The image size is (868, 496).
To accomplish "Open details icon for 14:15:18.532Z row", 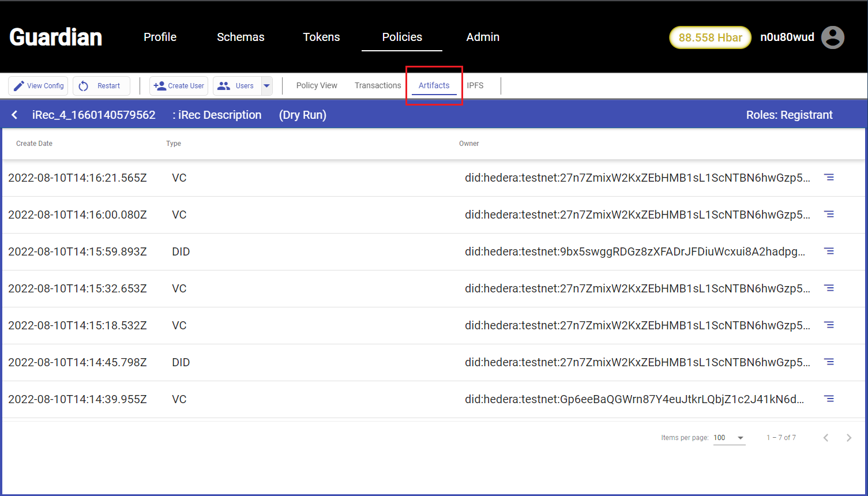I will tap(829, 325).
